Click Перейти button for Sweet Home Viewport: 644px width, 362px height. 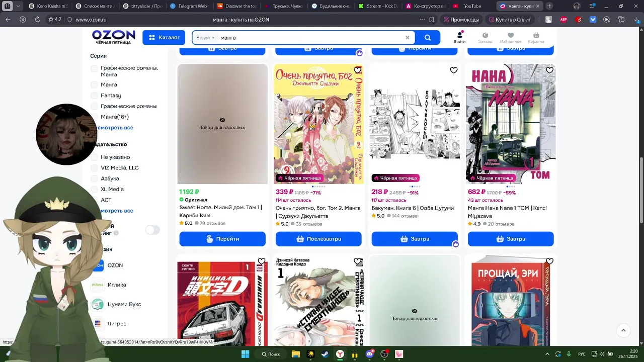pos(222,239)
